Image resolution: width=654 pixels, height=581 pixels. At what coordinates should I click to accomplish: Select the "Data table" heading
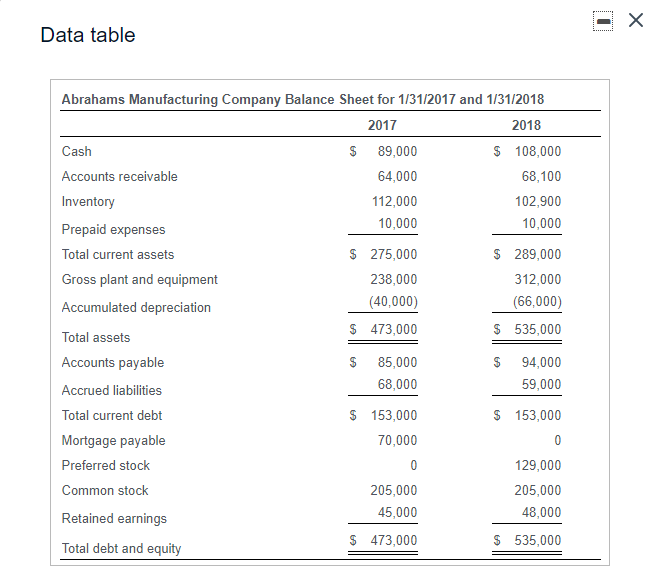point(88,35)
